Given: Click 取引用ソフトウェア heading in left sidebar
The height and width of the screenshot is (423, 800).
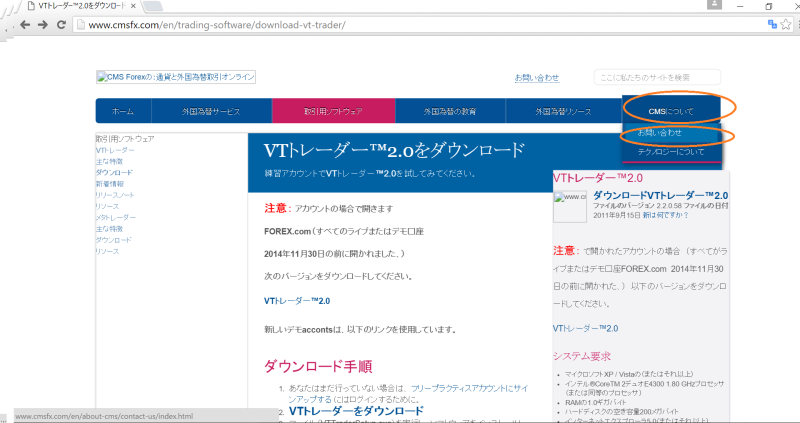Looking at the screenshot, I should pos(125,139).
